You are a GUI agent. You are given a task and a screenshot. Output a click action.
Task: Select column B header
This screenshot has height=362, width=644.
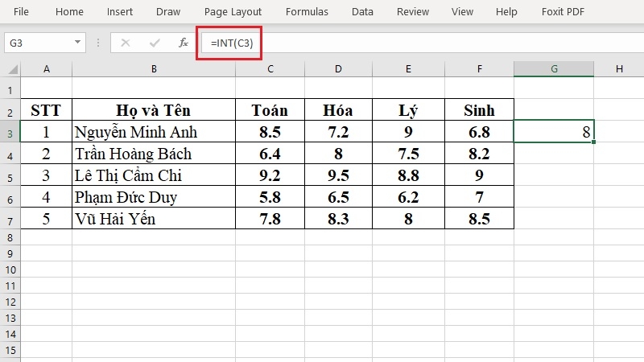(154, 69)
